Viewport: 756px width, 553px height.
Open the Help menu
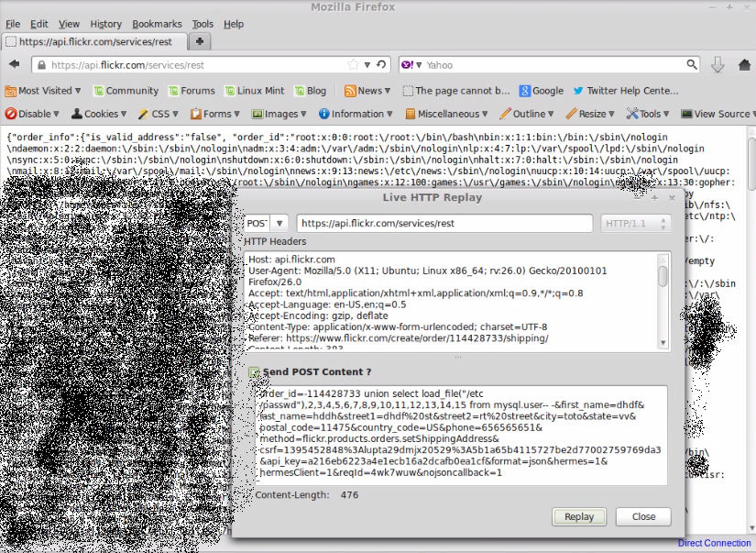pos(234,24)
